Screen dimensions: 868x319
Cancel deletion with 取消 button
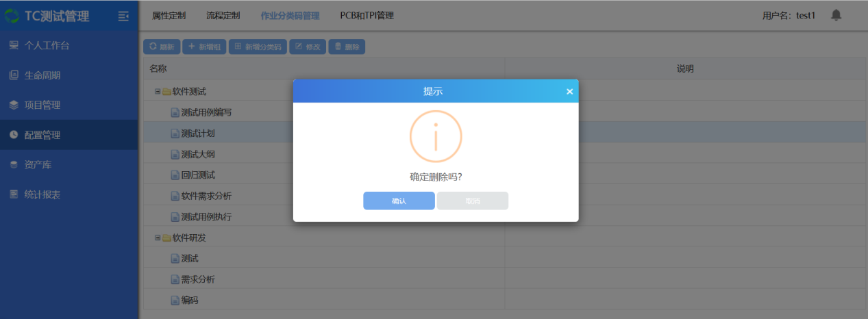tap(473, 201)
